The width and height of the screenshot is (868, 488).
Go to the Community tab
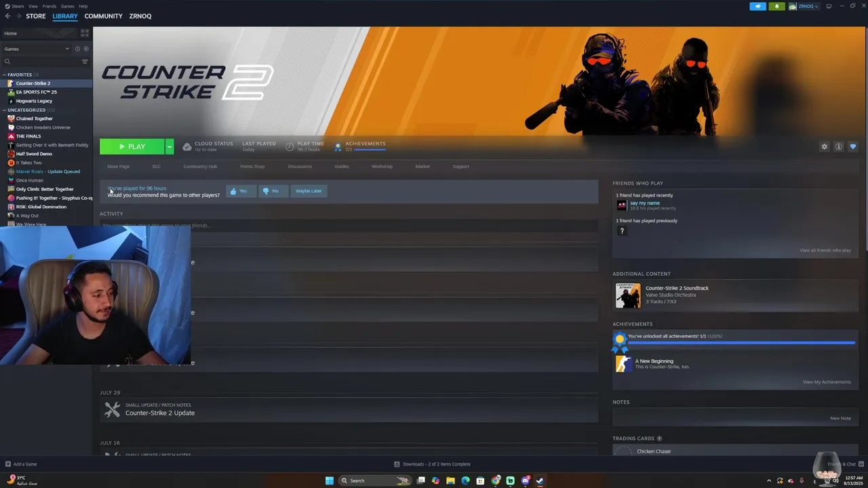[x=104, y=16]
